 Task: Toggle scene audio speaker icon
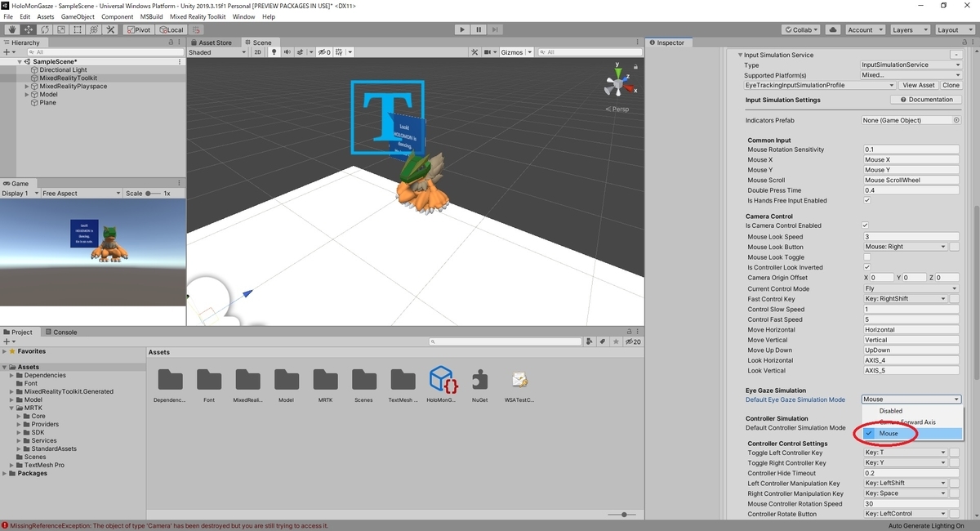(x=287, y=52)
